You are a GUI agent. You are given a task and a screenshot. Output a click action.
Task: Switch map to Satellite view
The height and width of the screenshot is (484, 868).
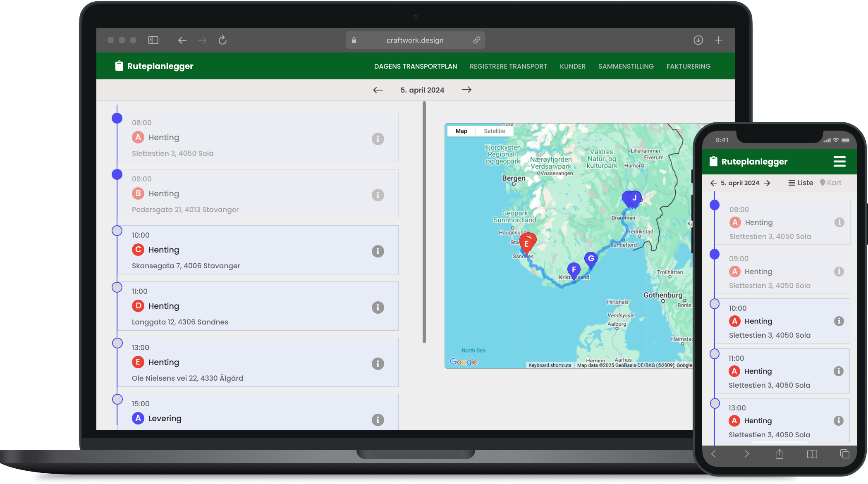pyautogui.click(x=495, y=131)
